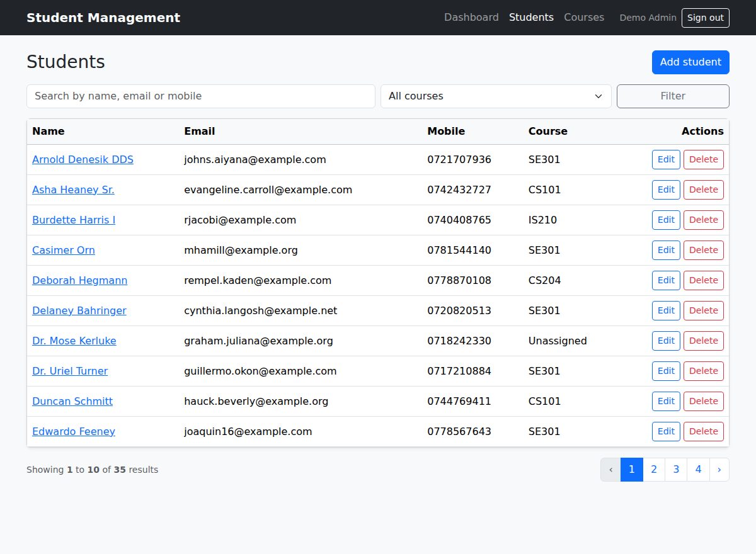Open Delaney Bahringer student profile
This screenshot has height=554, width=756.
tap(79, 311)
